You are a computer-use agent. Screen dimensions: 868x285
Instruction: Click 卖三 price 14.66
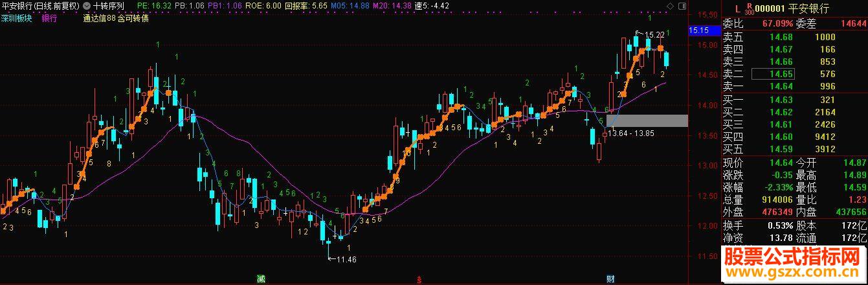point(781,62)
